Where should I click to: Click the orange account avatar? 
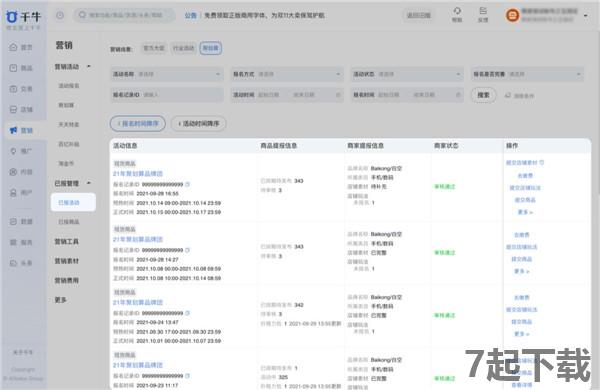[x=512, y=15]
